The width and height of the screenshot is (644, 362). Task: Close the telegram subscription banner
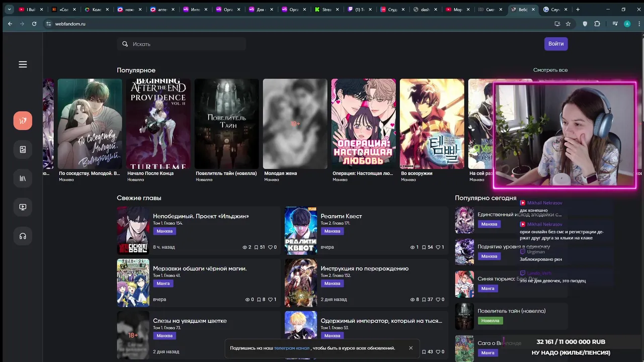[x=411, y=348]
